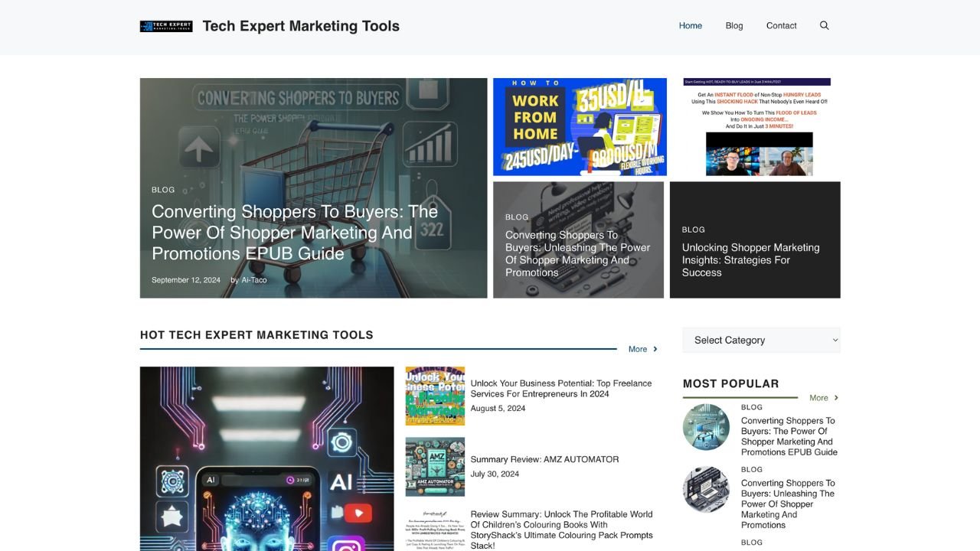
Task: Open the Children's Colouring Books thumbnail
Action: point(435,530)
